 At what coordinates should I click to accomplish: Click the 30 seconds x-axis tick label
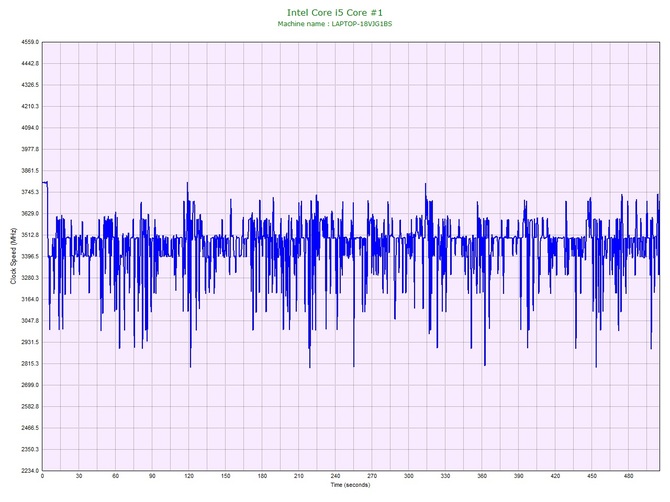(79, 476)
